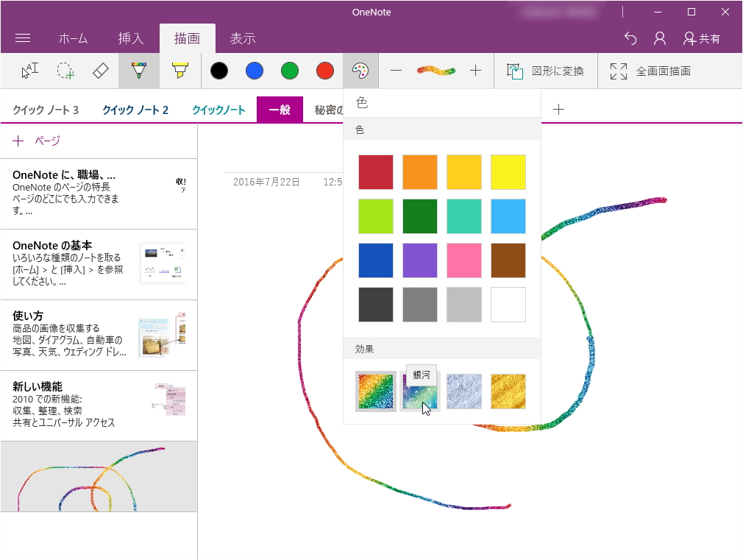Open the 表示 ribbon tab
Screen dimensions: 743x560
243,38
